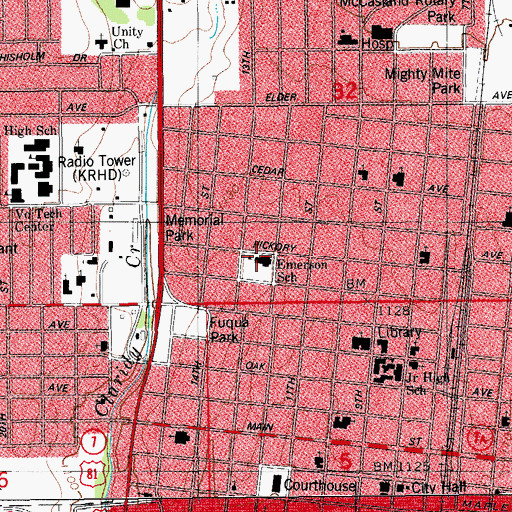Screen dimensions: 512x512
Task: Click the Unity Ch label
Action: coord(127,38)
